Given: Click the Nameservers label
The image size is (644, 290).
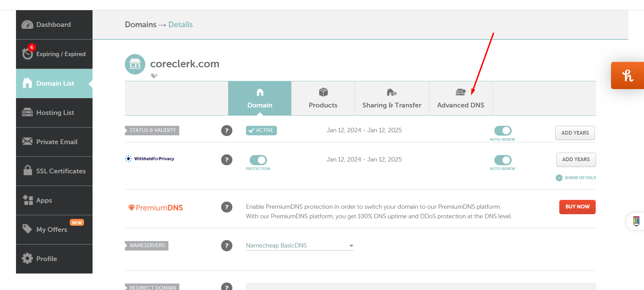Looking at the screenshot, I should coord(147,245).
